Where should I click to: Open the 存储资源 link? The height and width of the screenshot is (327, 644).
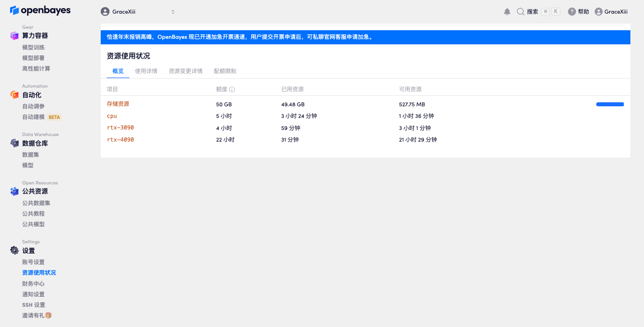click(x=118, y=104)
